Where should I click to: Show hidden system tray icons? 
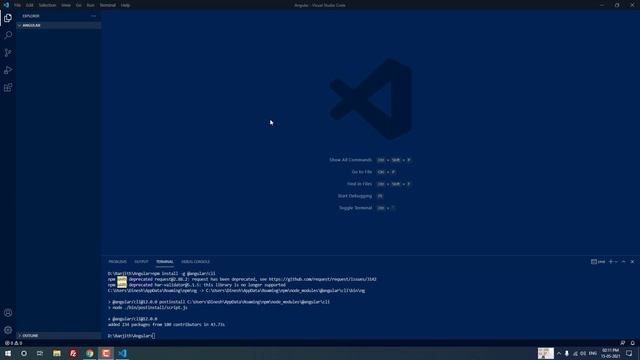click(559, 353)
